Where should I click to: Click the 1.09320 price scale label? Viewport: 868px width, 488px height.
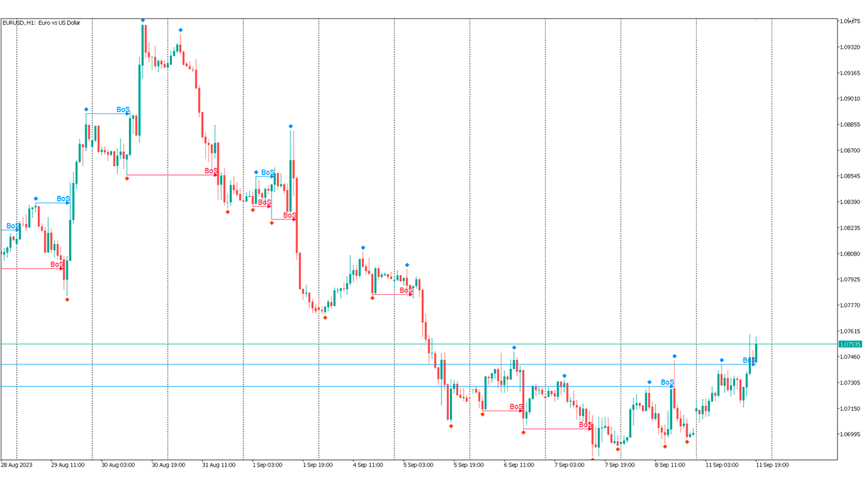(850, 47)
